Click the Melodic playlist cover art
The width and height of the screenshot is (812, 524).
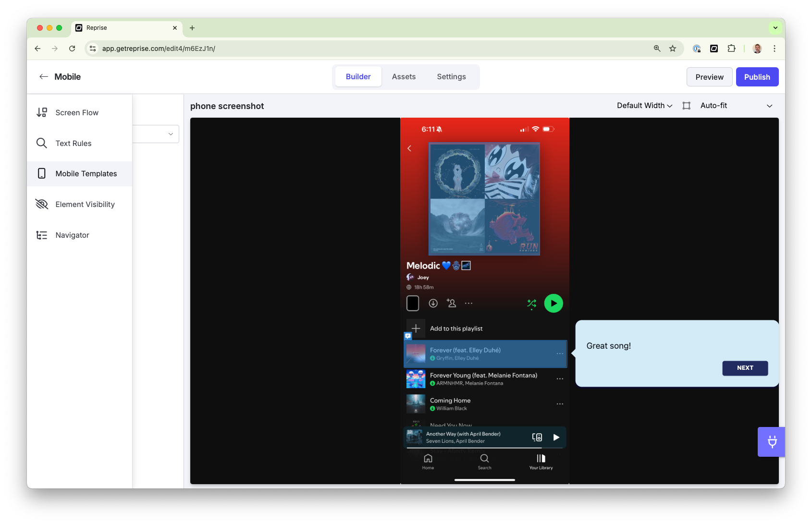[484, 199]
